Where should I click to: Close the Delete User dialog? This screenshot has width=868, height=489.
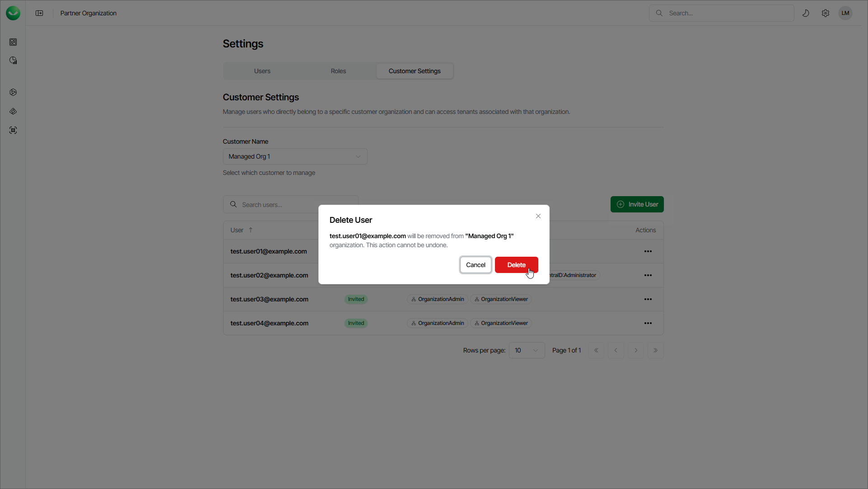(x=538, y=216)
